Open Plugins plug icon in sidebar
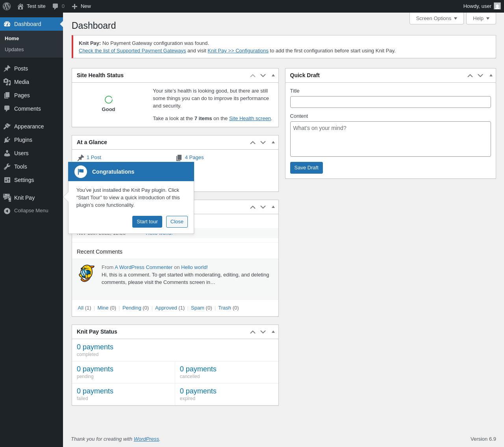The image size is (504, 447). 7,140
